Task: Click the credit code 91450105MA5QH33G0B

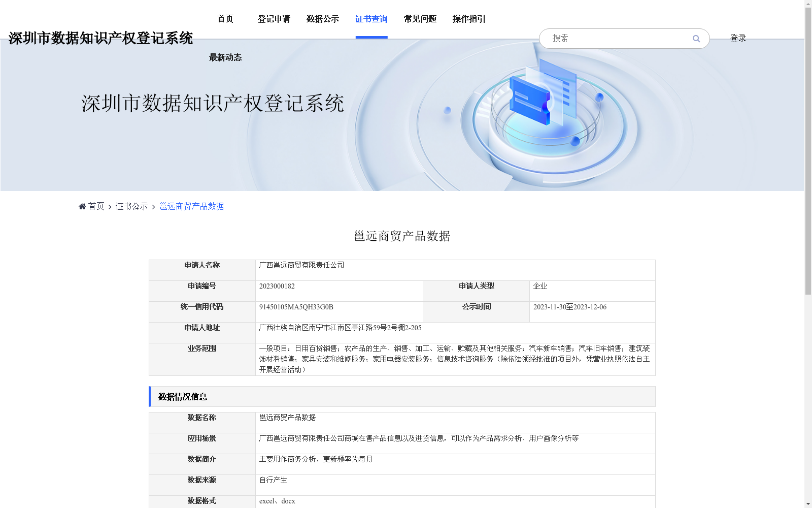Action: [x=296, y=307]
